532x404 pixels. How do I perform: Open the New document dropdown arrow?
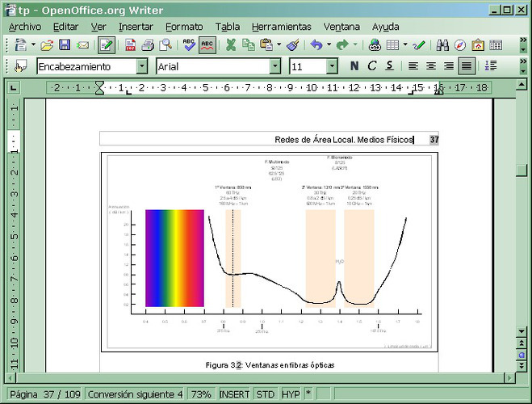click(x=33, y=44)
